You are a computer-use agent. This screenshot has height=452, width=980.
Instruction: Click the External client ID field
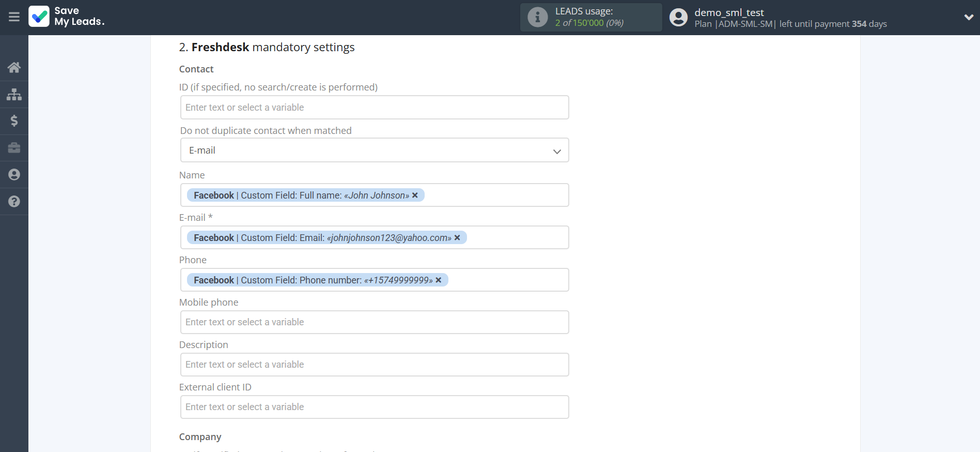[375, 407]
